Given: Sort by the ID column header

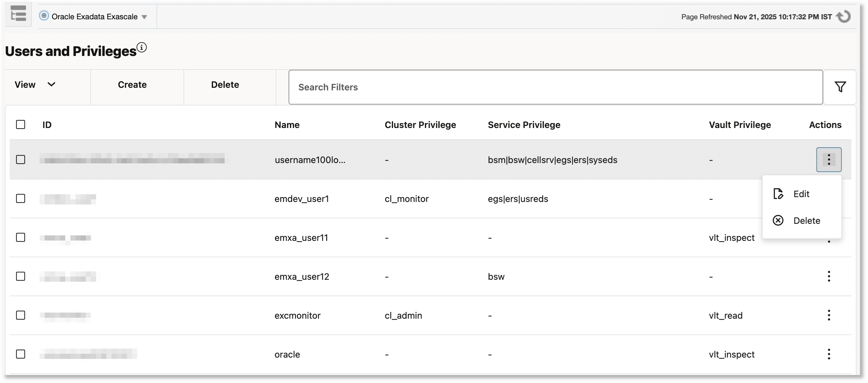Looking at the screenshot, I should click(47, 125).
